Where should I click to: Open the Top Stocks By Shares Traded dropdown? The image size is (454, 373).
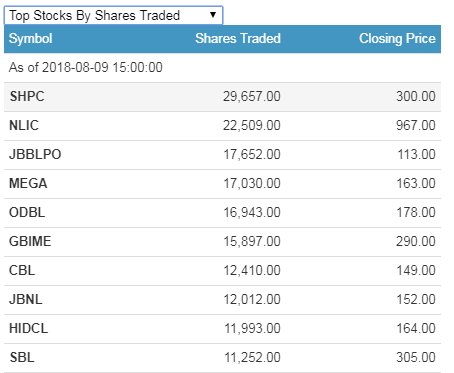(113, 15)
